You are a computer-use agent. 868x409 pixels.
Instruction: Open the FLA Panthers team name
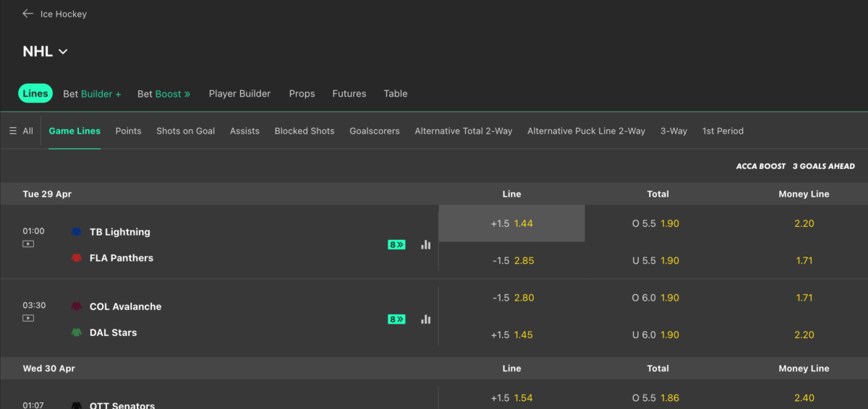pyautogui.click(x=122, y=258)
